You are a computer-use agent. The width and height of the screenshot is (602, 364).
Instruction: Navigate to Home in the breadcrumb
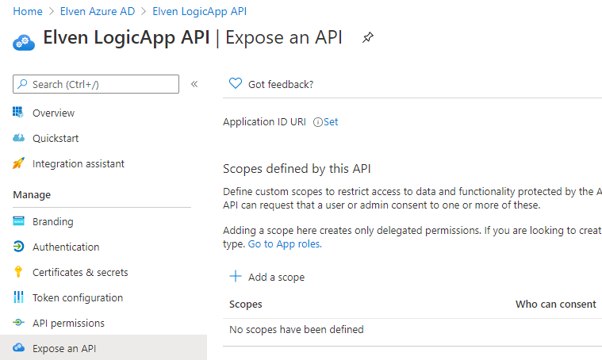(x=28, y=12)
